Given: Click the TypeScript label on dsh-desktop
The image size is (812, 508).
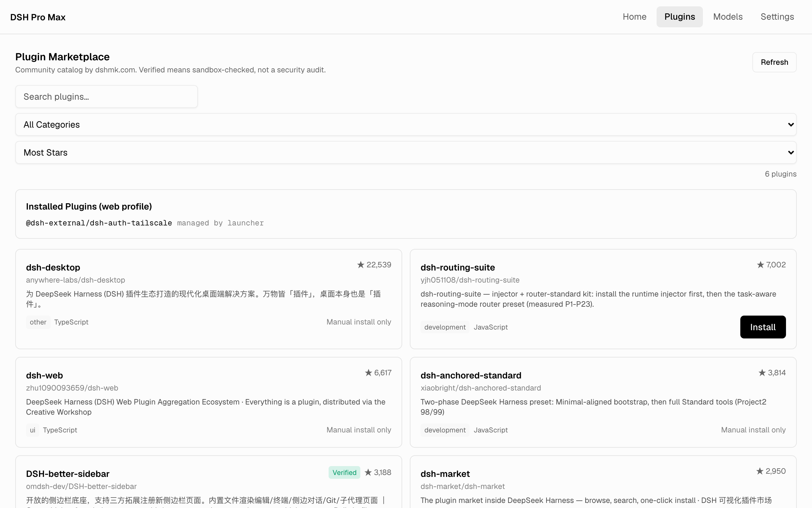Looking at the screenshot, I should (71, 322).
